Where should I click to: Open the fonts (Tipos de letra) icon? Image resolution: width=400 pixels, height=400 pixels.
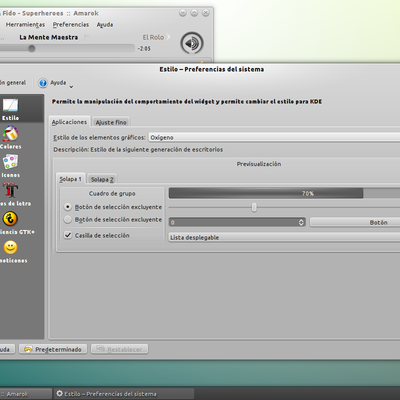coord(10,190)
